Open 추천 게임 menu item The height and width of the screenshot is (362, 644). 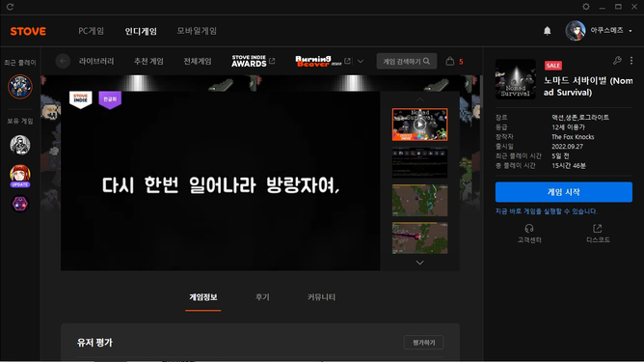148,61
